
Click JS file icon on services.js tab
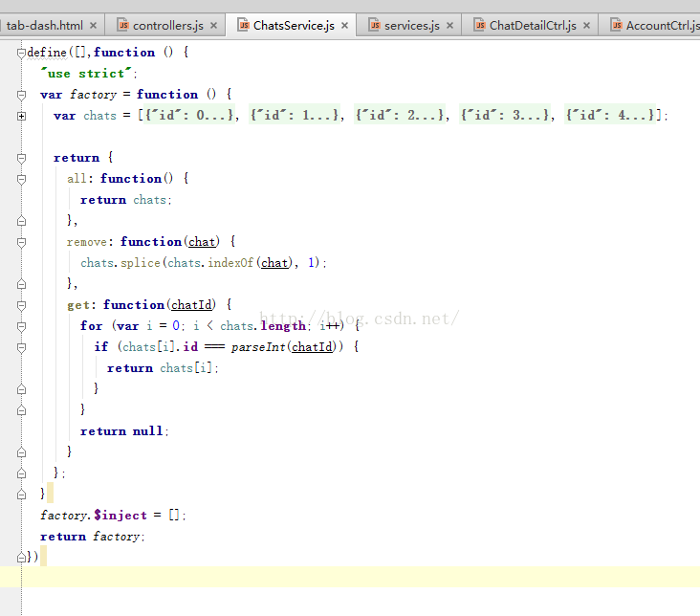pyautogui.click(x=375, y=25)
